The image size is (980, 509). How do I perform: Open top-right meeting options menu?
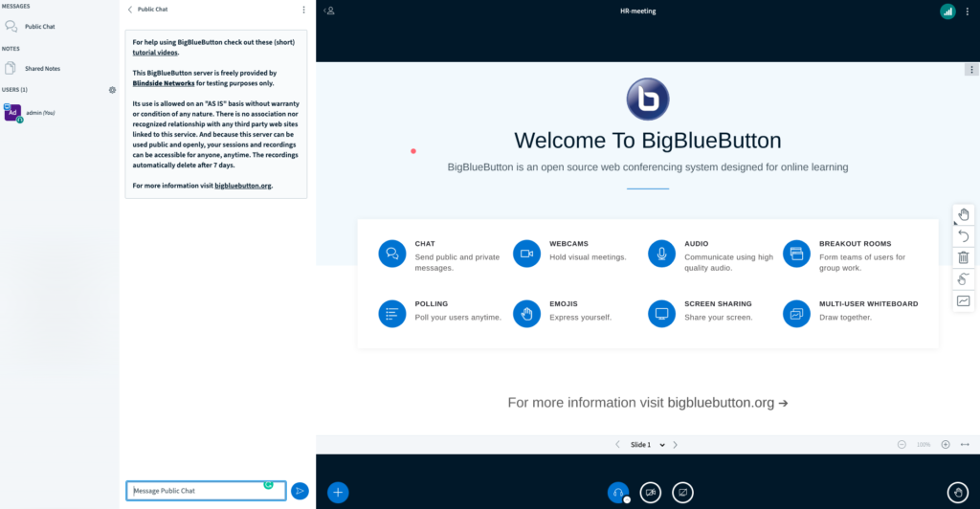click(968, 11)
